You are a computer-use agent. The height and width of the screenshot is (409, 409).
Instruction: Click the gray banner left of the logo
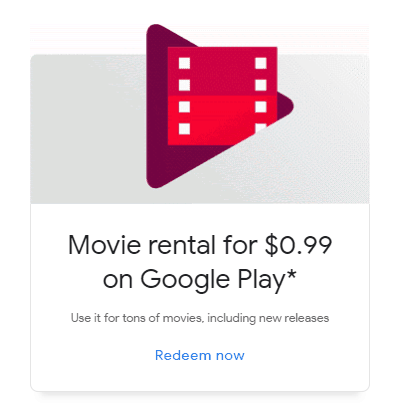point(88,128)
